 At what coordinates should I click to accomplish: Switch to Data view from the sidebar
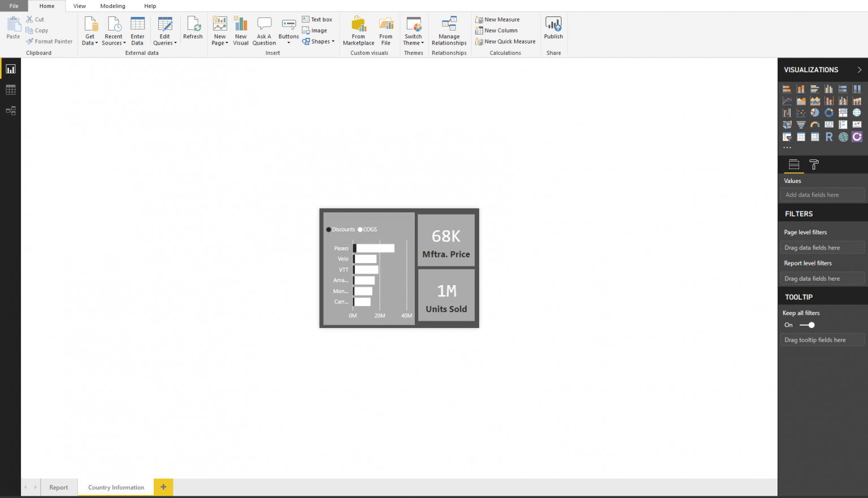pos(11,89)
